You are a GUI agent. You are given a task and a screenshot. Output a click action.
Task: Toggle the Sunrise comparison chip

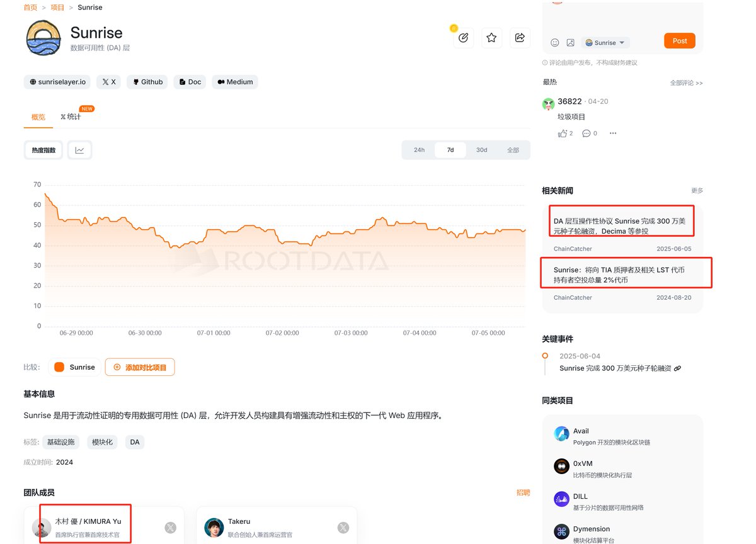click(74, 367)
